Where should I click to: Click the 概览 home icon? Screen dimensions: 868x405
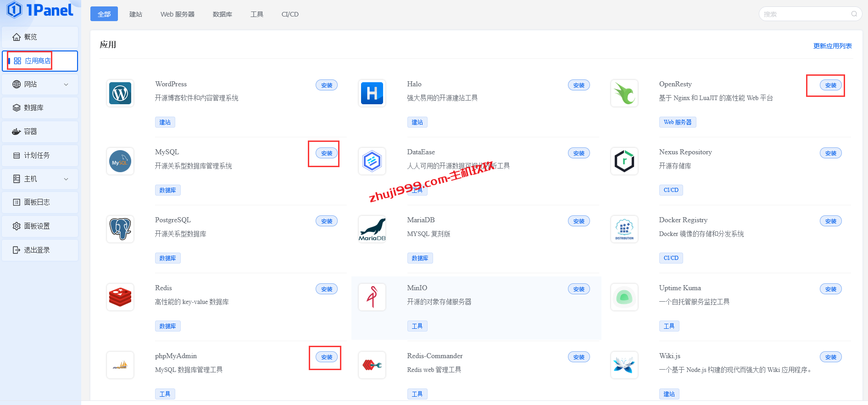[17, 37]
